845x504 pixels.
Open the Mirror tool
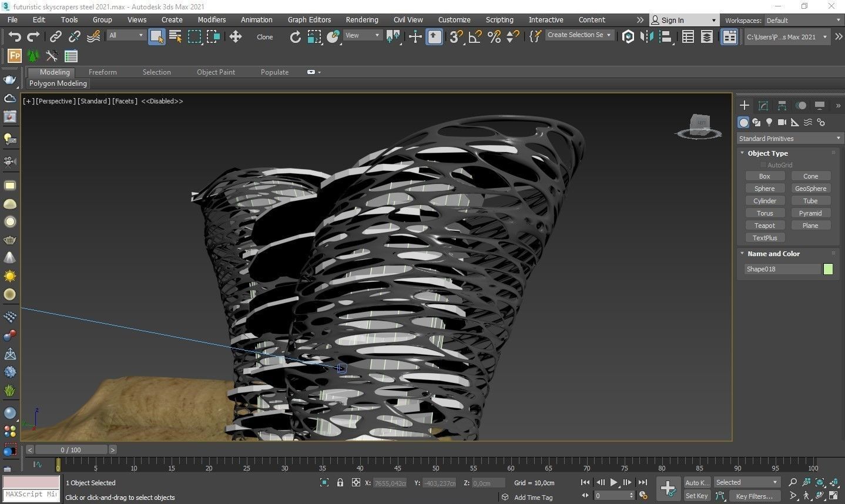point(647,37)
